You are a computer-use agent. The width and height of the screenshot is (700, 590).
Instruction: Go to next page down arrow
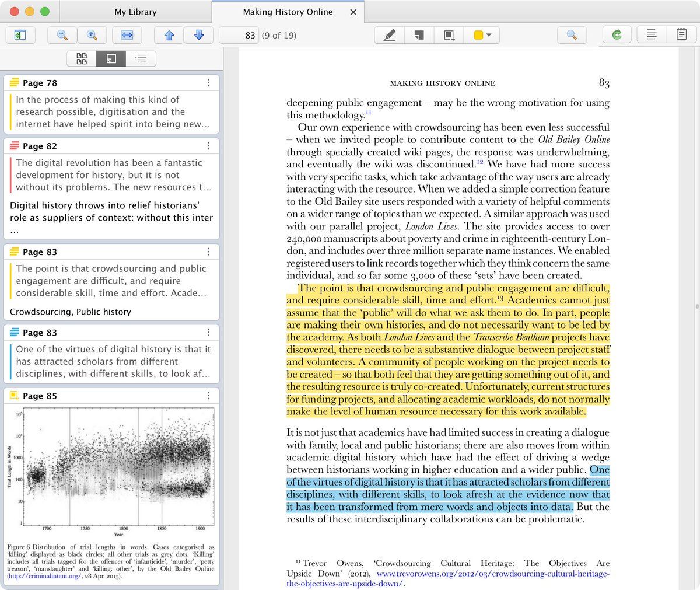198,35
